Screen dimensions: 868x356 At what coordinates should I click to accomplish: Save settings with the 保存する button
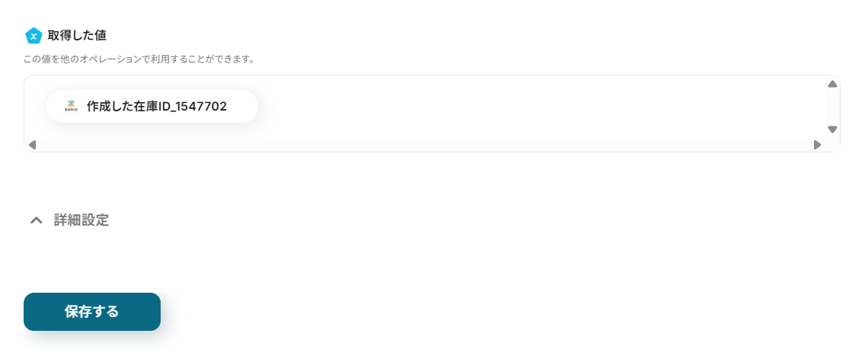pos(92,312)
